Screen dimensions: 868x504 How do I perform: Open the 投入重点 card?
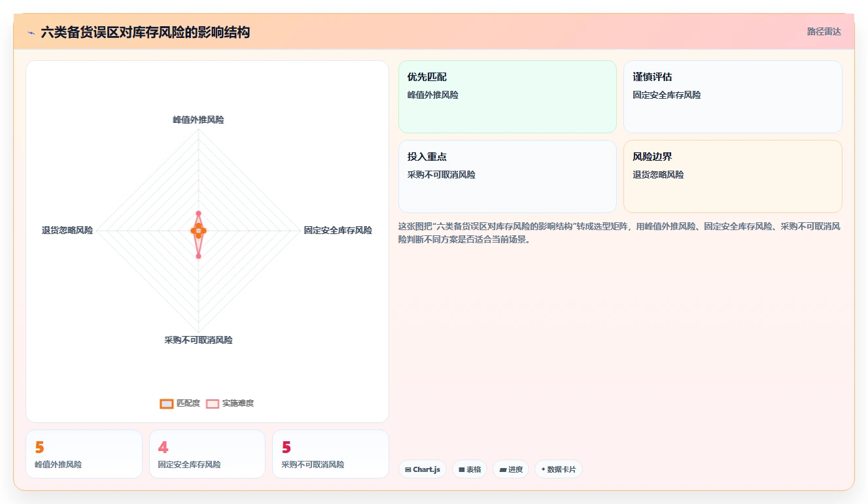tap(508, 176)
